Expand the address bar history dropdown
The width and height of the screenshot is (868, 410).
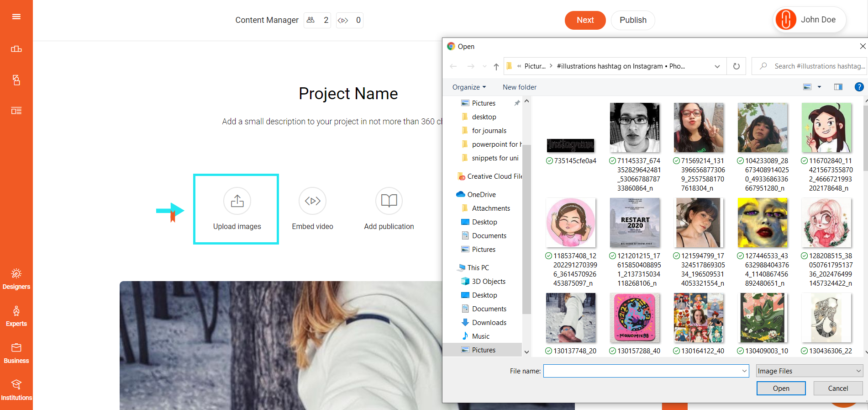717,66
